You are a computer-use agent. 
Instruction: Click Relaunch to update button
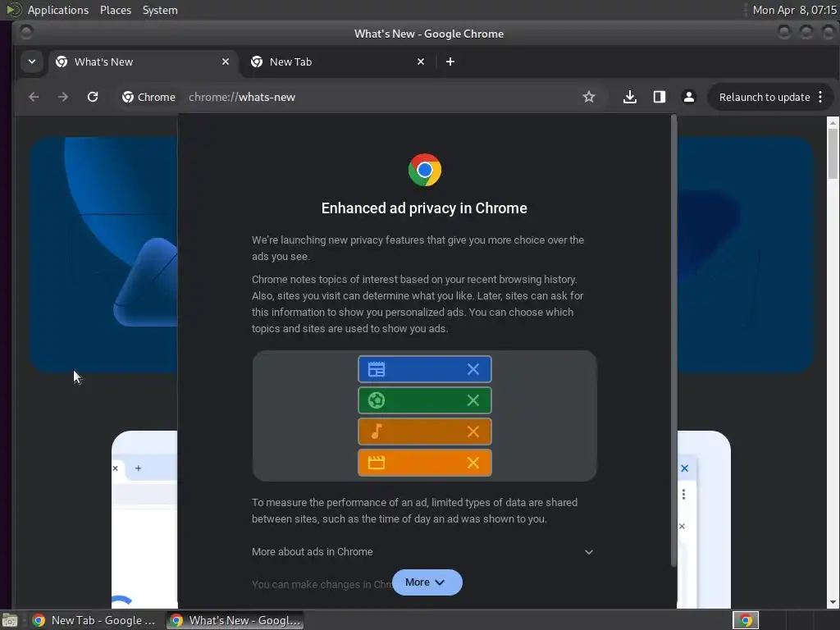click(x=764, y=97)
